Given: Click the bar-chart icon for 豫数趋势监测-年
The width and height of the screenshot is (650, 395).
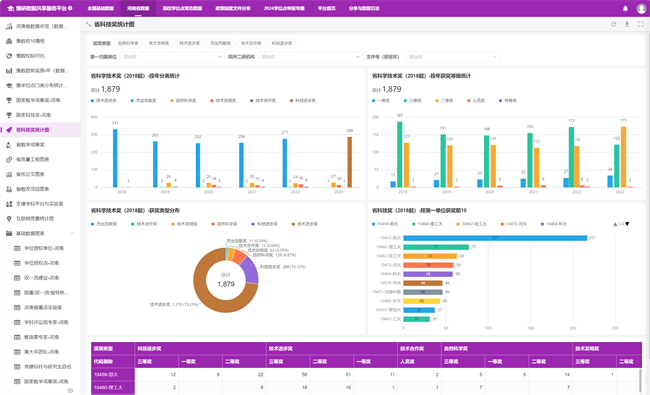Looking at the screenshot, I should [9, 71].
